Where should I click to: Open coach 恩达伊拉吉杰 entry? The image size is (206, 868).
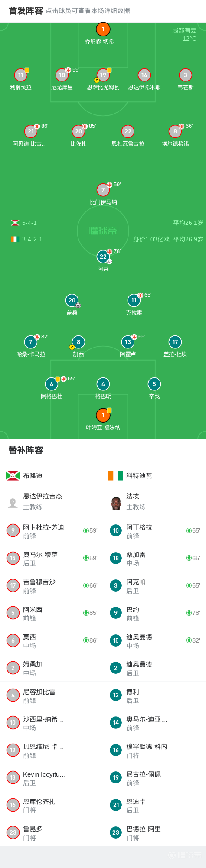[x=52, y=501]
